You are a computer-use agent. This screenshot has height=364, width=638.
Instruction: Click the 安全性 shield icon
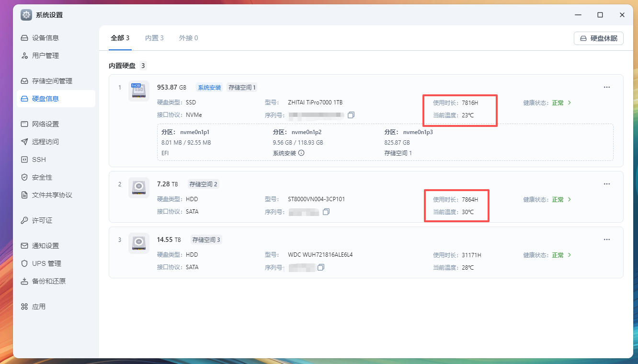(x=24, y=177)
